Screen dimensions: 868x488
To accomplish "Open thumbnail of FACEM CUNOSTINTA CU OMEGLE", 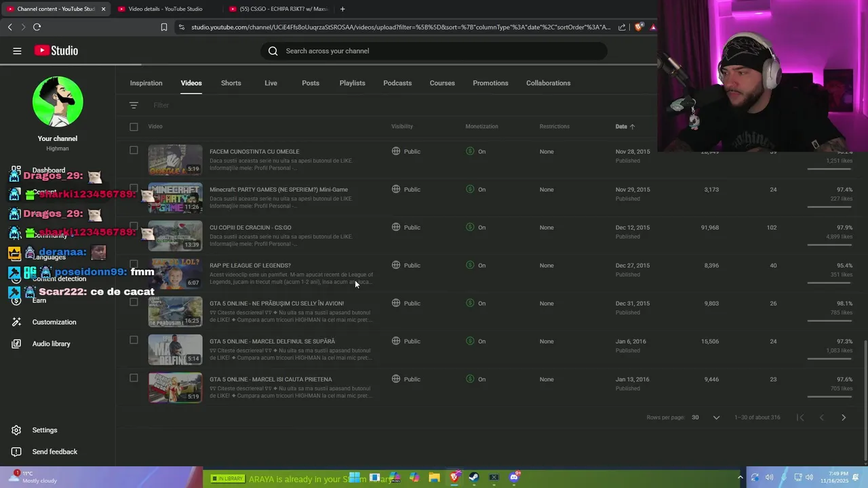I will pyautogui.click(x=175, y=159).
